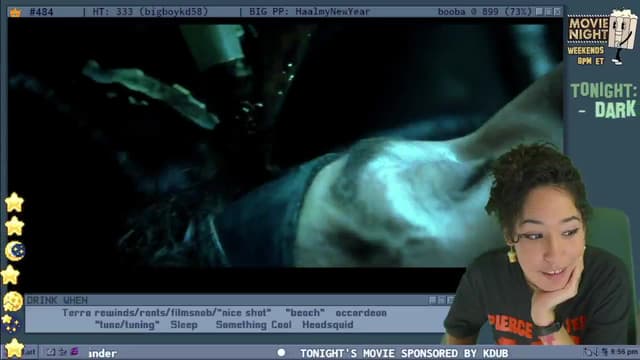The image size is (640, 360).
Task: Click the movie video playback area
Action: pos(286,145)
